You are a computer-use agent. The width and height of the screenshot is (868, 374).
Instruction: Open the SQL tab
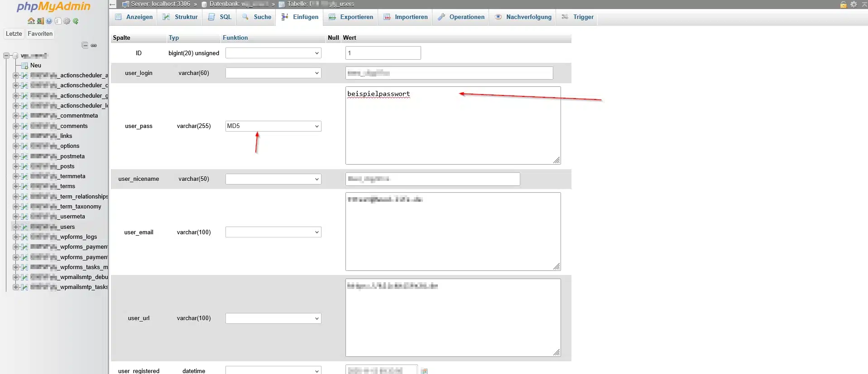coord(220,17)
